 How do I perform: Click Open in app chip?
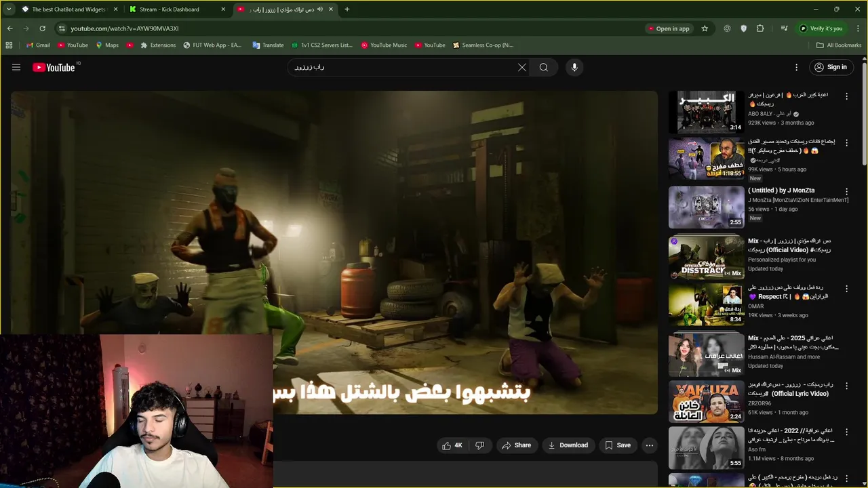click(669, 28)
